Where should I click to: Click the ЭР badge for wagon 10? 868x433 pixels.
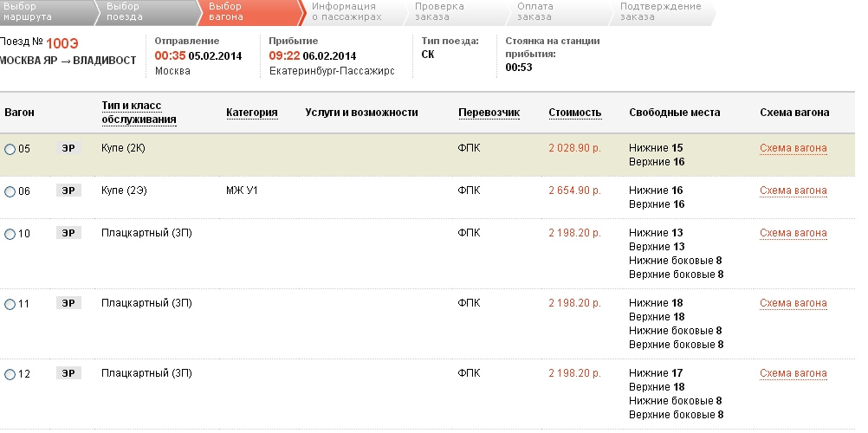[68, 233]
